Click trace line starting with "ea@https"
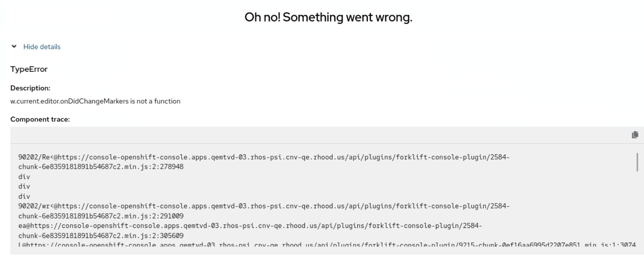 pos(250,226)
